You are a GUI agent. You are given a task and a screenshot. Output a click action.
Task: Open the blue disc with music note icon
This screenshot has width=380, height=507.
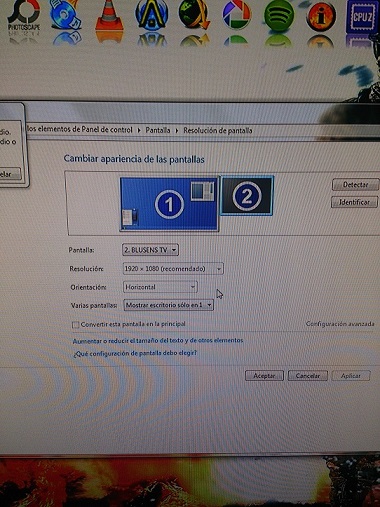pyautogui.click(x=66, y=15)
